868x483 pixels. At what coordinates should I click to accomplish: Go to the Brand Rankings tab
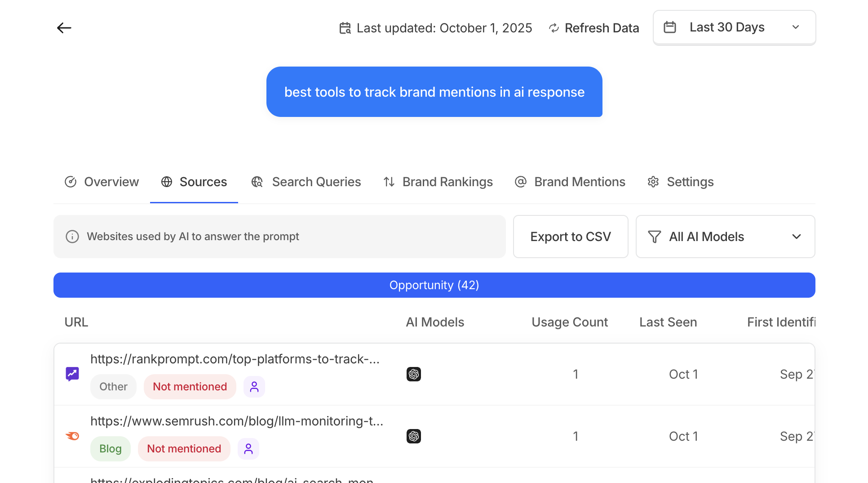pyautogui.click(x=438, y=182)
